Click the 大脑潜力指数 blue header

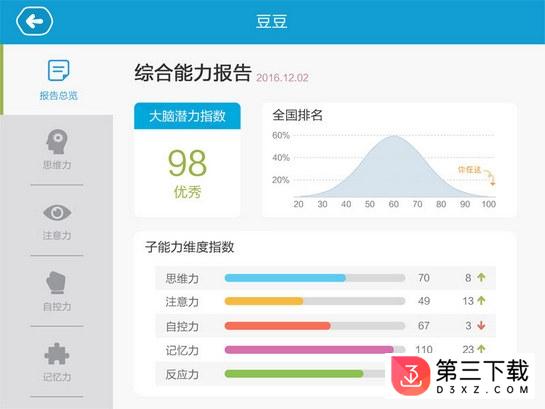click(x=187, y=116)
